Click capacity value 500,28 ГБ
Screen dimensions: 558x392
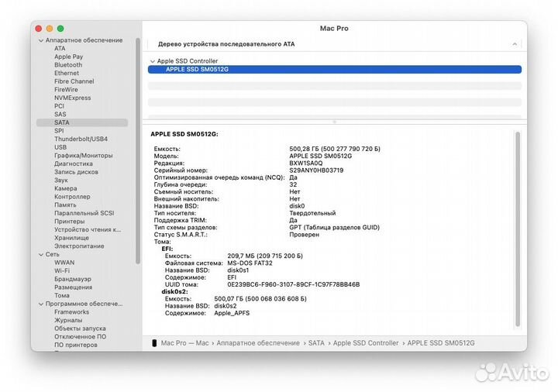[335, 149]
